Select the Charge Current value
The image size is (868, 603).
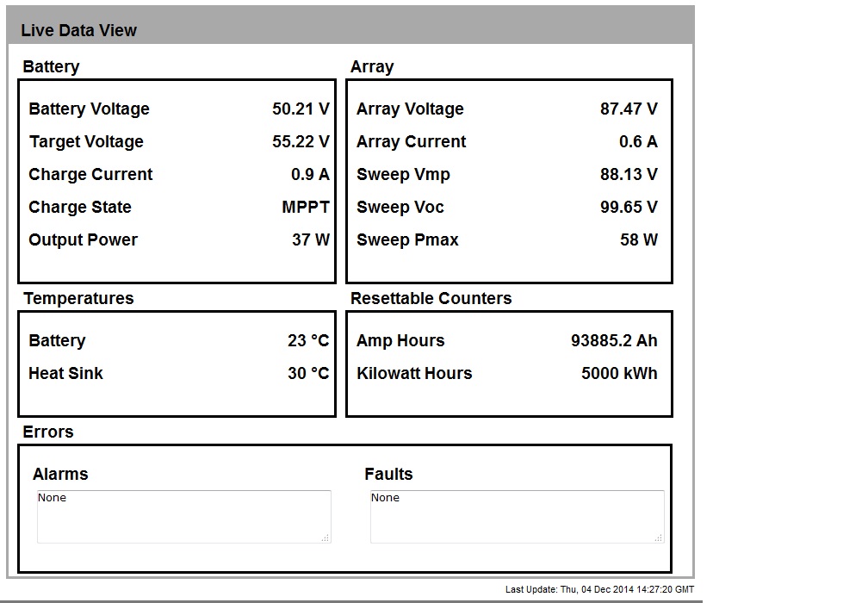point(310,174)
